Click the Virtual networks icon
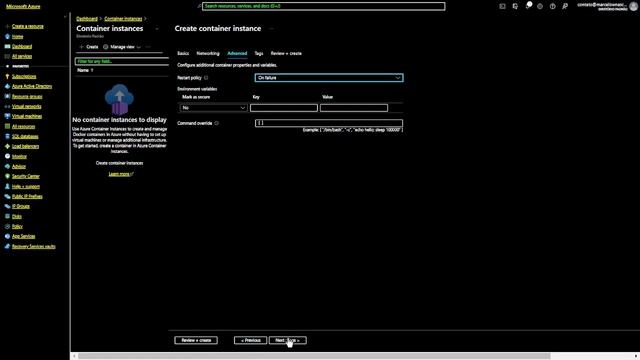This screenshot has width=640, height=360. pyautogui.click(x=7, y=106)
